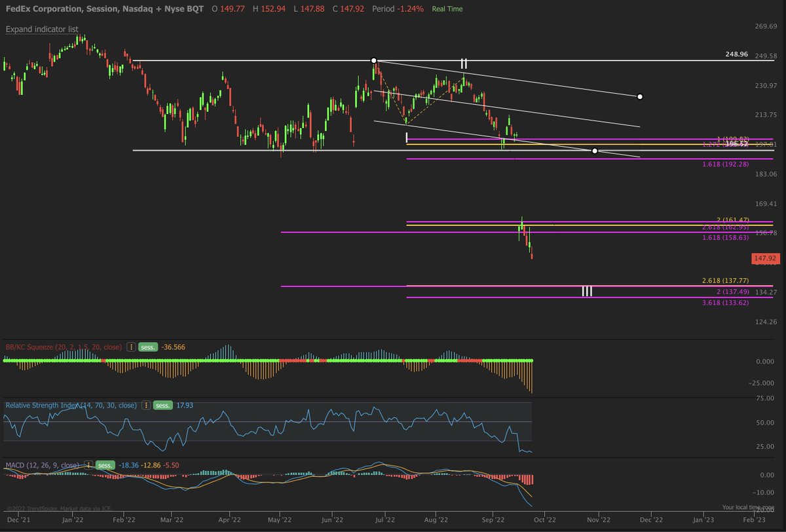Click the MACD histogram value -5.50

[171, 465]
